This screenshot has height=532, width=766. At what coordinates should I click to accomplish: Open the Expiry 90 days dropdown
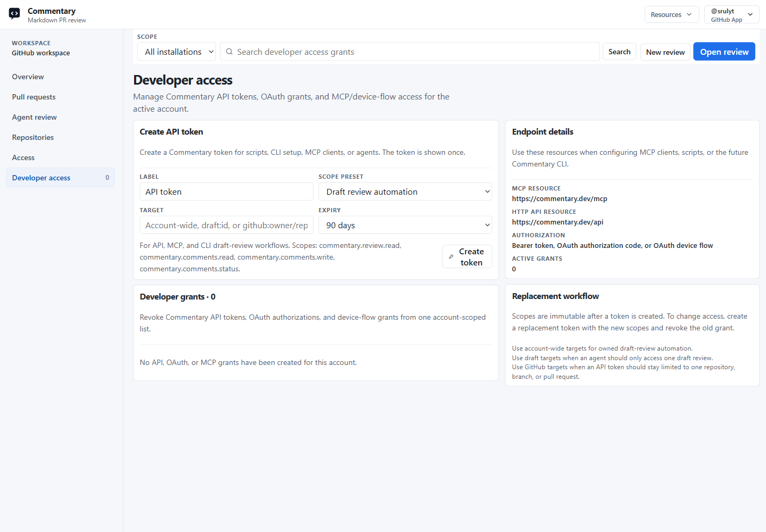tap(405, 225)
